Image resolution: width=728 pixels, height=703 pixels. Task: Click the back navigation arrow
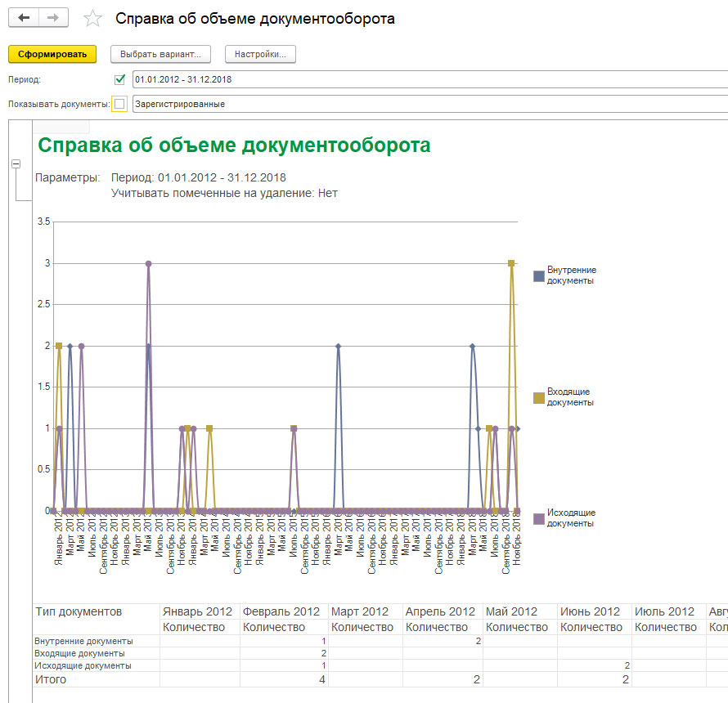[x=24, y=18]
